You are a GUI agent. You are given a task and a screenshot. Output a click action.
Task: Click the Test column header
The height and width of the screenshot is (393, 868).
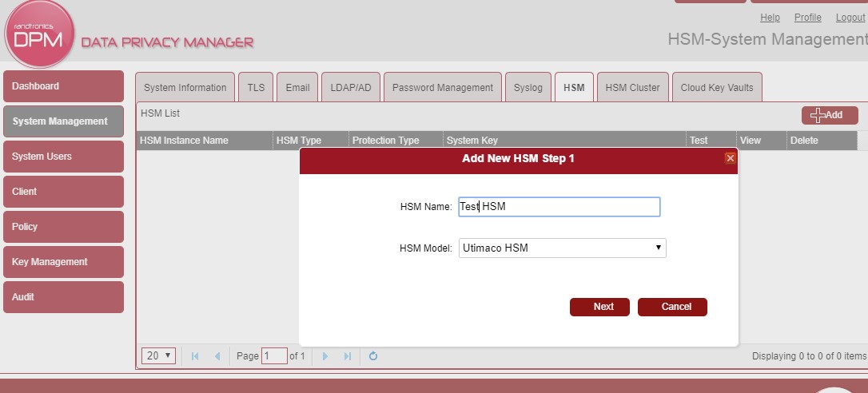(711, 141)
